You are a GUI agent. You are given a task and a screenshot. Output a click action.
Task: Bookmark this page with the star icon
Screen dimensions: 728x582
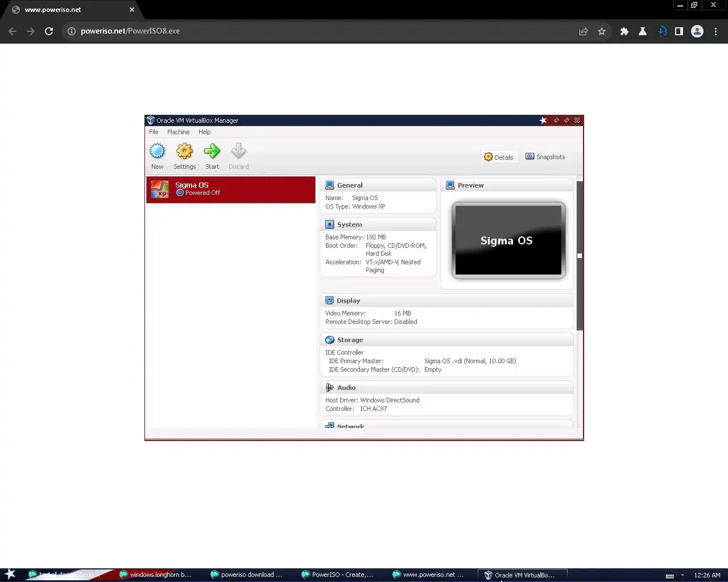[602, 31]
